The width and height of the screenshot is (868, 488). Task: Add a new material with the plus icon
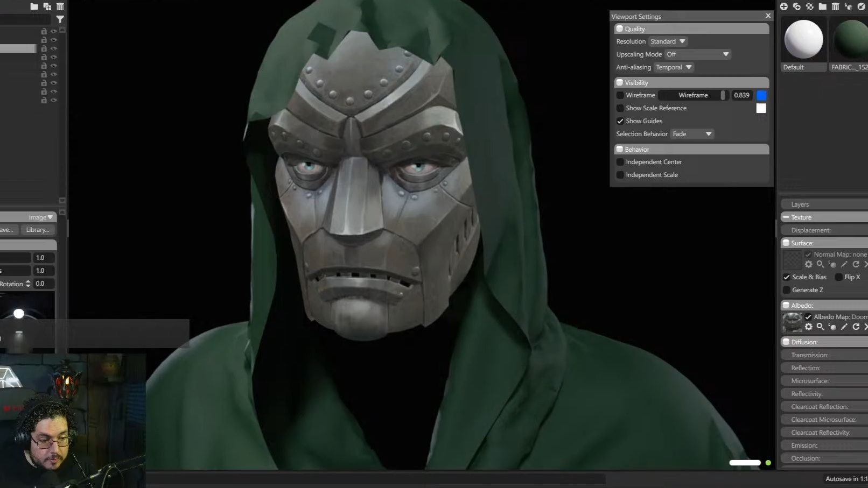coord(784,6)
